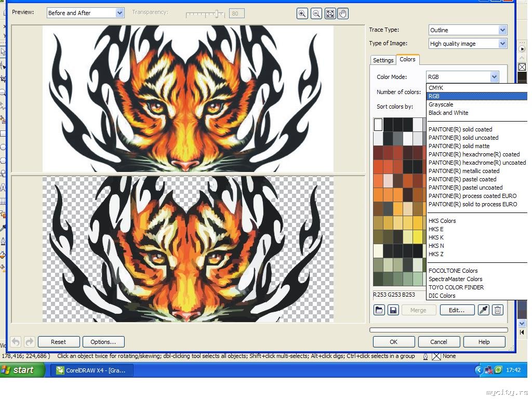Open Trace Type dropdown arrow
Image resolution: width=532 pixels, height=399 pixels.
coord(502,30)
